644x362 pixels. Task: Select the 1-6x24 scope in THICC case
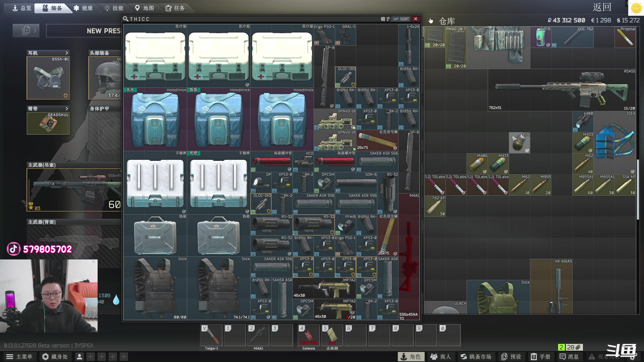coord(409,45)
